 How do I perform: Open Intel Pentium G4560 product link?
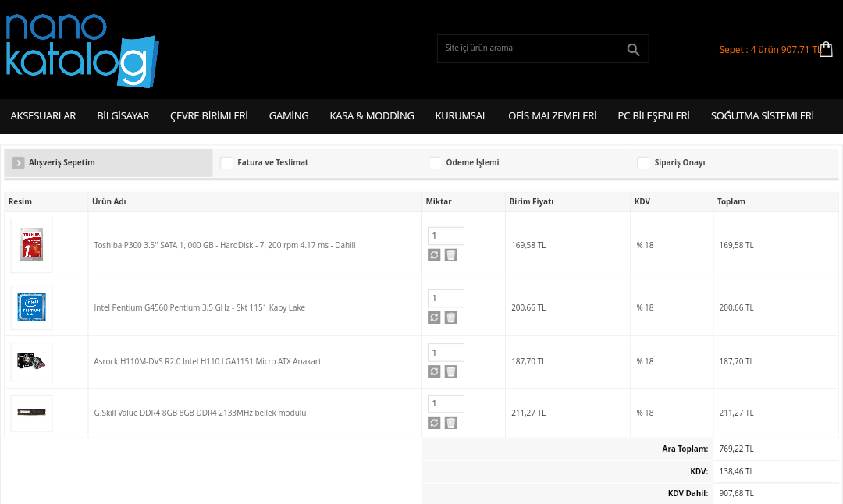pyautogui.click(x=200, y=307)
